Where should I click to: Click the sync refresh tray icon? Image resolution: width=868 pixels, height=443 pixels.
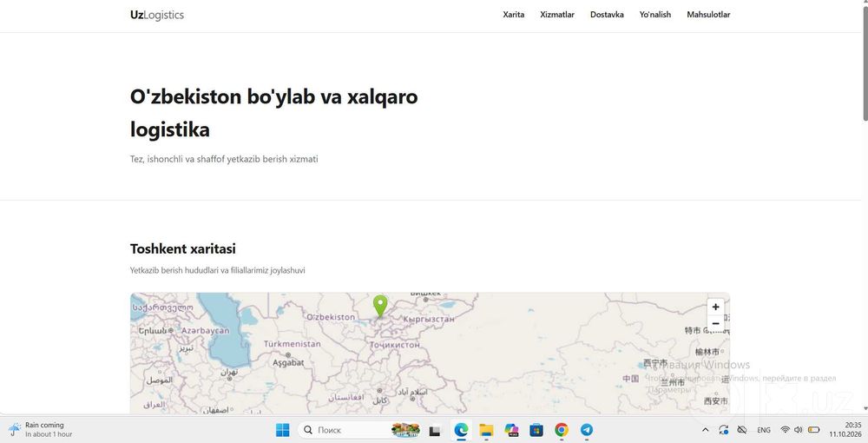pos(724,430)
